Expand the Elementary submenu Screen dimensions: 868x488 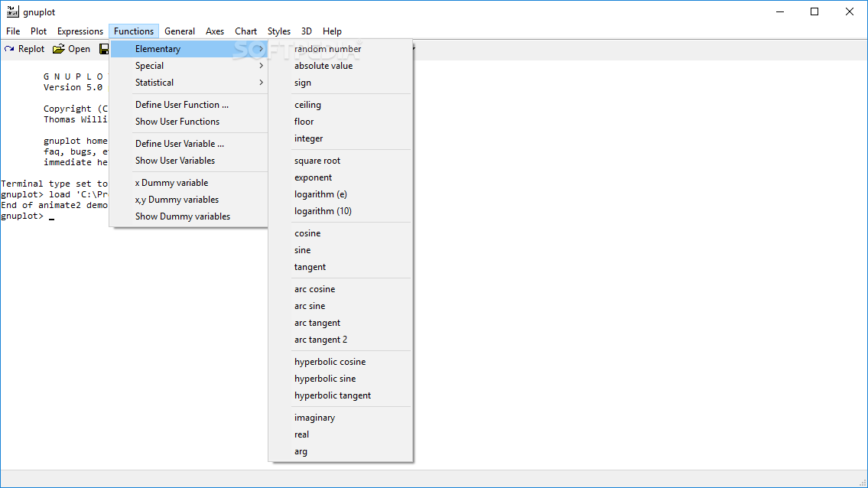point(190,49)
